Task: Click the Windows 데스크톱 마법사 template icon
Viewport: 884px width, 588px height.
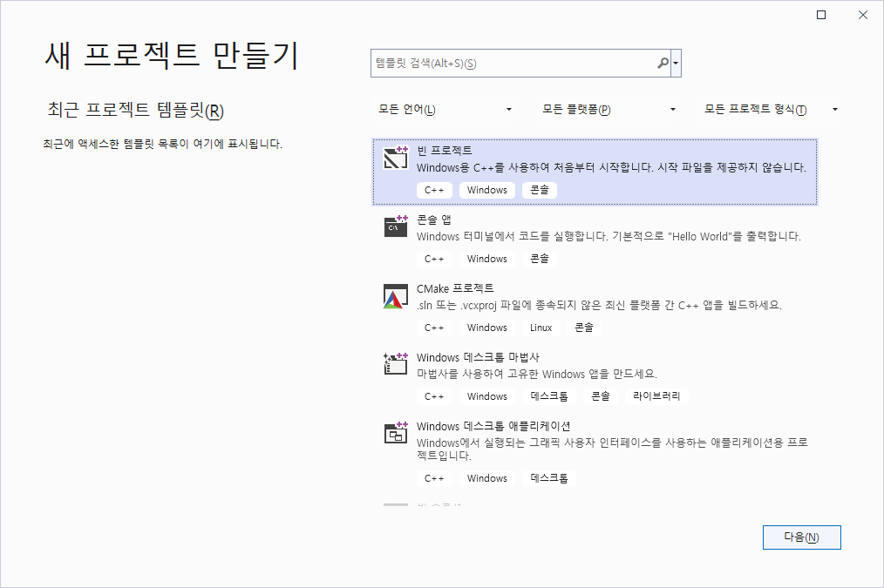Action: coord(396,364)
